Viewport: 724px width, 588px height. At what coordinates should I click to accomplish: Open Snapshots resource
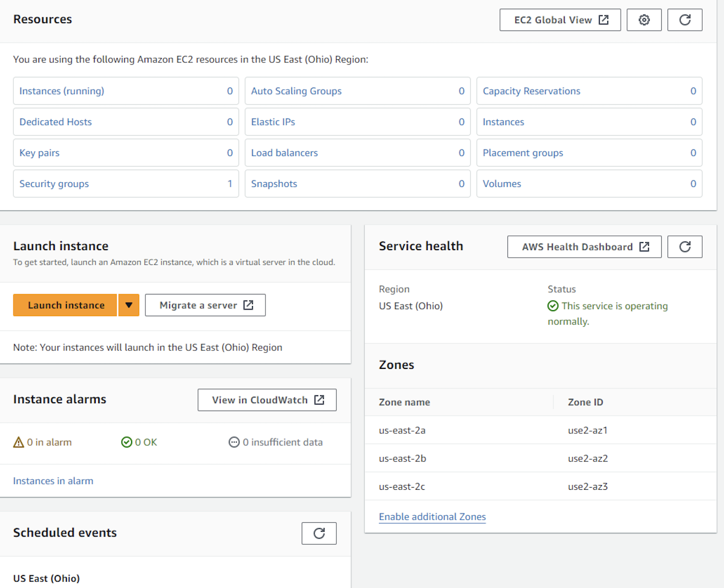point(274,184)
